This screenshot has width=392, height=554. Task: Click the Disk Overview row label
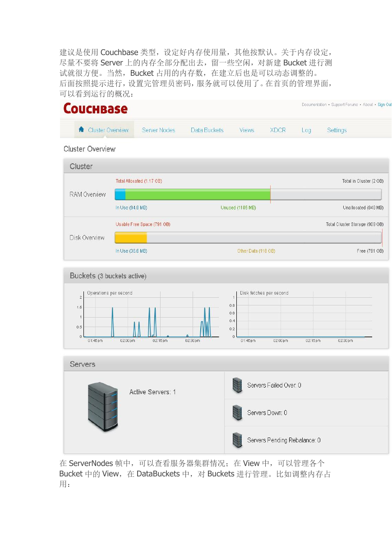(87, 238)
